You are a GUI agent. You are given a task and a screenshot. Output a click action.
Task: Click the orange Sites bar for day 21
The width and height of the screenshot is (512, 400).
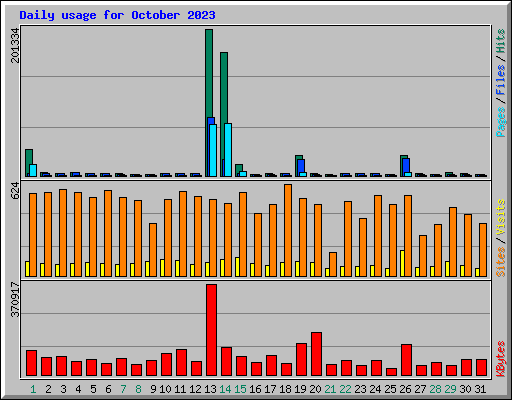[333, 264]
